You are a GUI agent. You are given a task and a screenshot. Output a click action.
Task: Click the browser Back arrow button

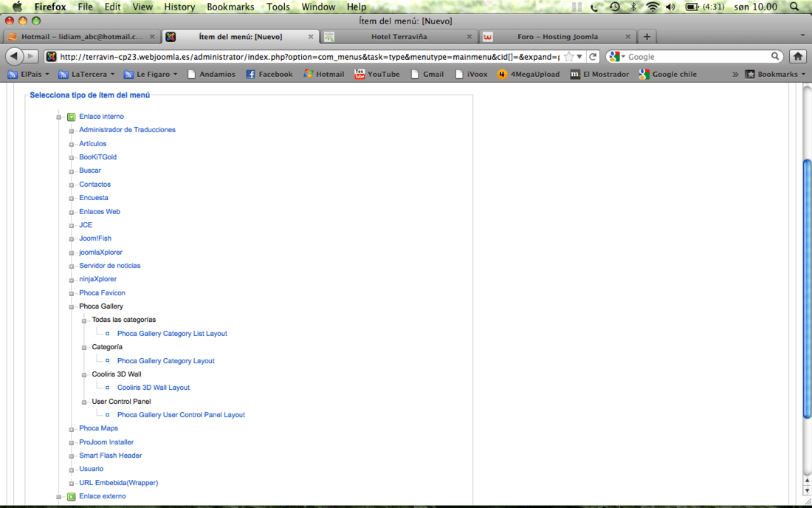(x=14, y=56)
